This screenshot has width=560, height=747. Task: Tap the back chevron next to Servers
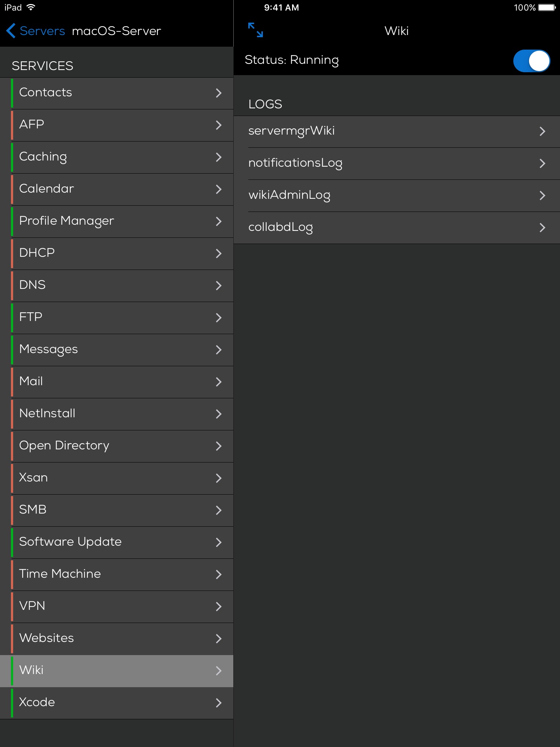(11, 31)
